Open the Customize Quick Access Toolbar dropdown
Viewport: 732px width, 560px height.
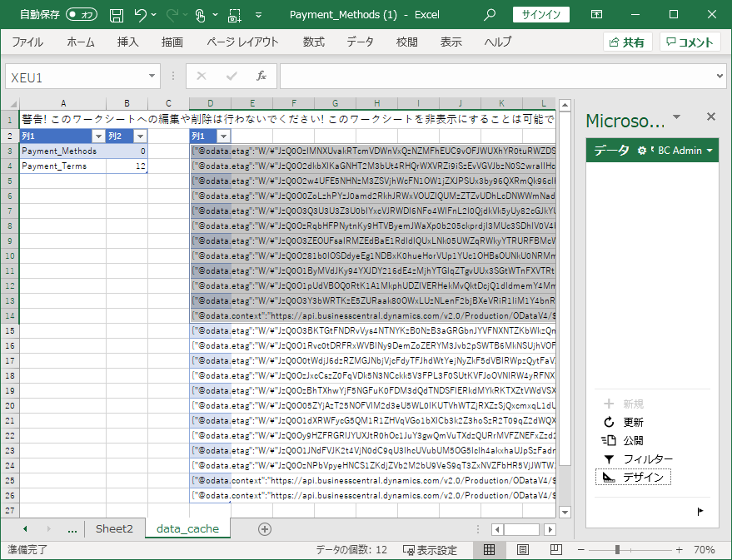tap(259, 15)
